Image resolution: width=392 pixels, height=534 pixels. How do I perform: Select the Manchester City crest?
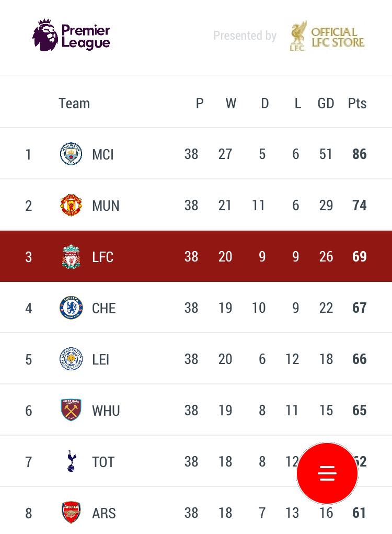click(71, 154)
